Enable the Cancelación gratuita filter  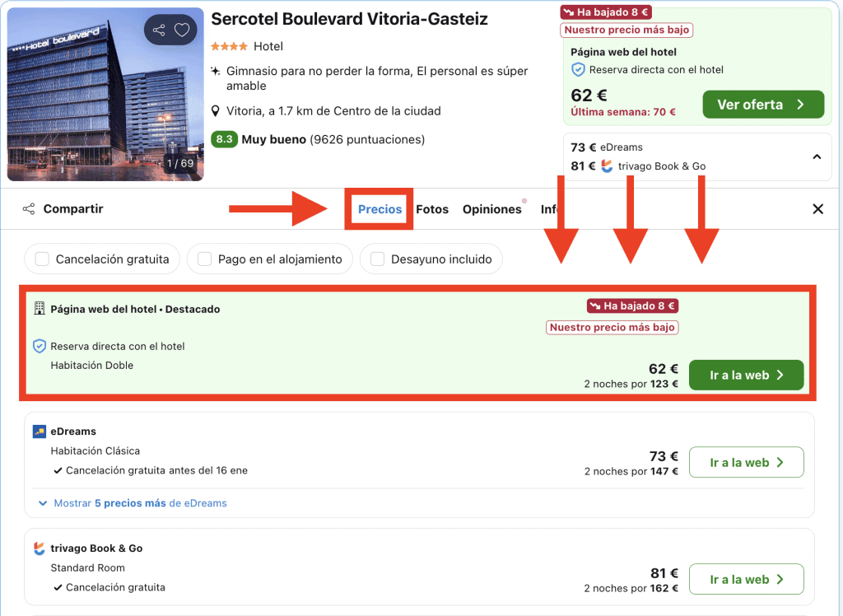pos(42,259)
